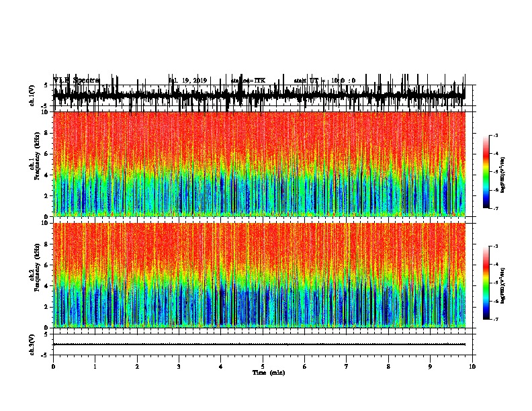Click the "ch.1(V)" waveform axis label
The image size is (532, 411).
[32, 95]
